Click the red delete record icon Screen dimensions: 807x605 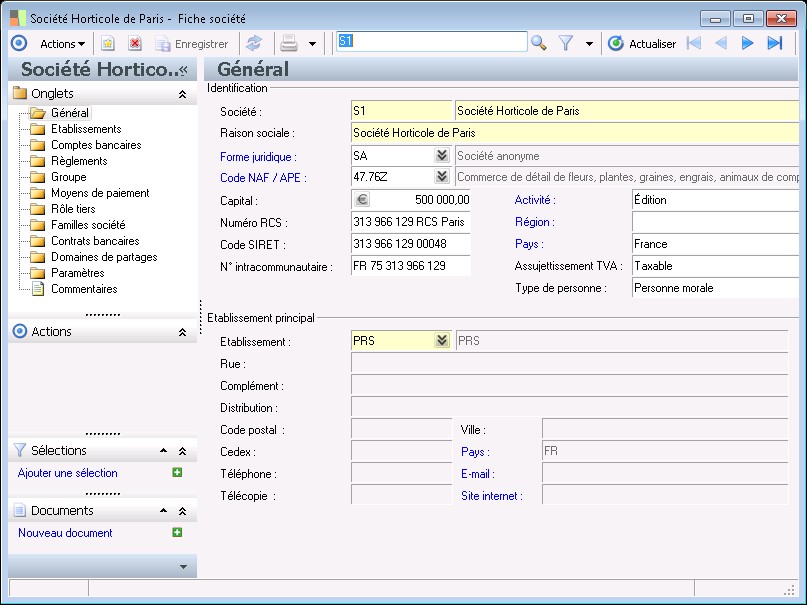[135, 44]
